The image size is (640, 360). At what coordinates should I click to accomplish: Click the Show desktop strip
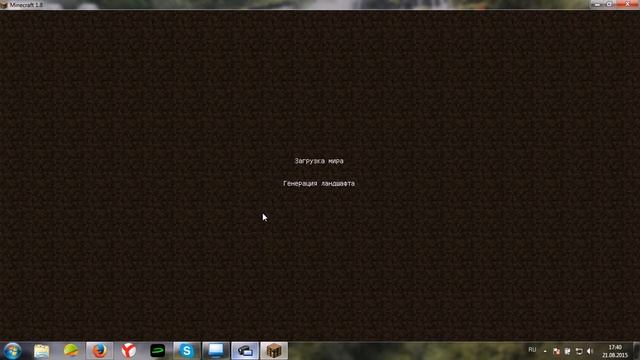pos(637,351)
